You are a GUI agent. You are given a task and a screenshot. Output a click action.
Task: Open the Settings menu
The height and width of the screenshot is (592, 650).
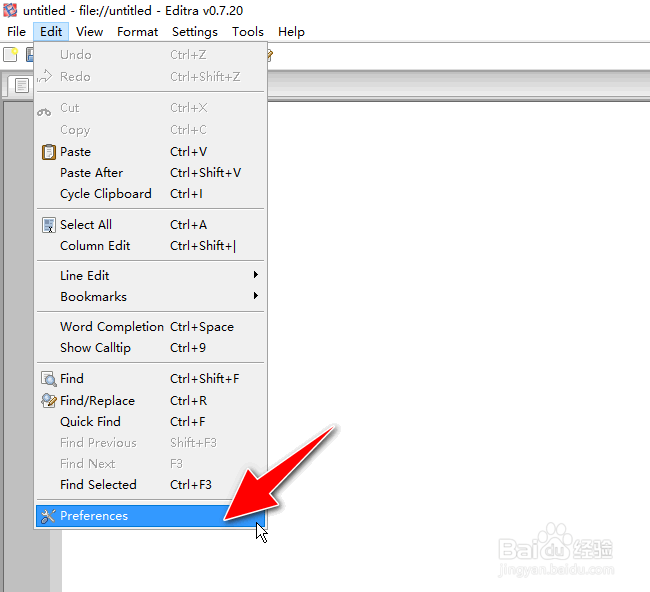[194, 32]
